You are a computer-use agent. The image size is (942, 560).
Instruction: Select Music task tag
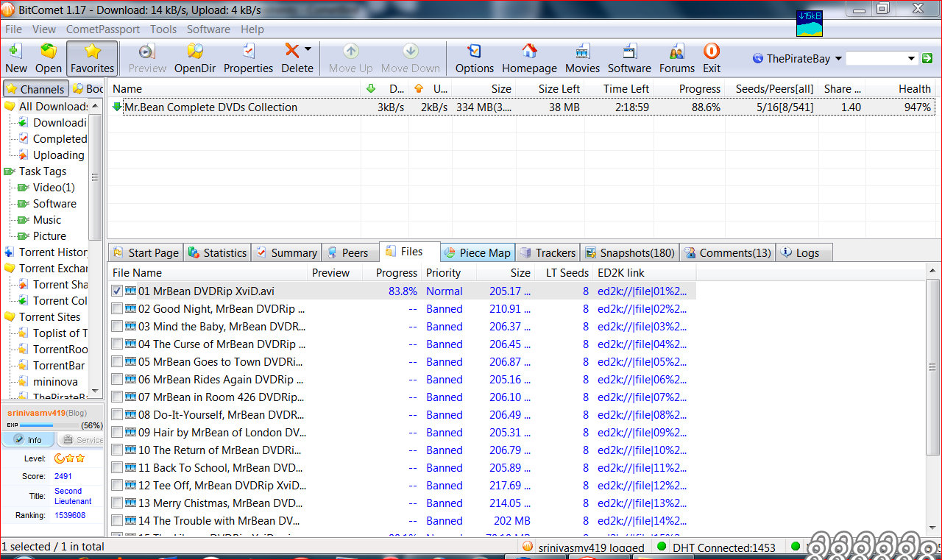coord(39,220)
